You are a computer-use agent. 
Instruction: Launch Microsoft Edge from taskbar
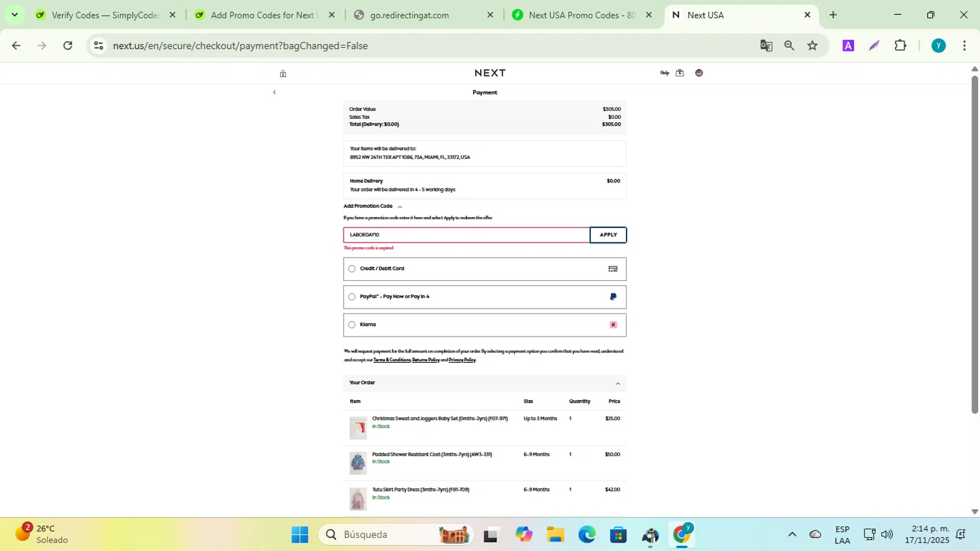click(587, 535)
